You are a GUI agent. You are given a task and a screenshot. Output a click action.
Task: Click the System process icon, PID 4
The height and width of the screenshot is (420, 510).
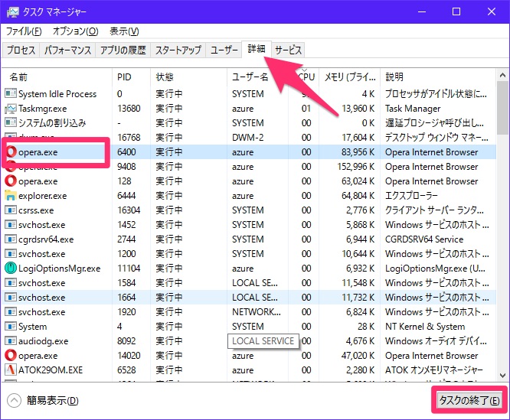(11, 326)
